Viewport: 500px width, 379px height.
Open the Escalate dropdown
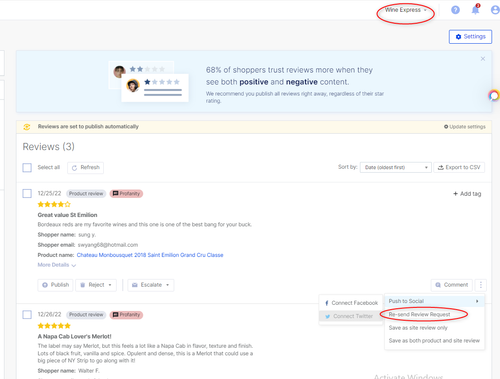click(151, 285)
